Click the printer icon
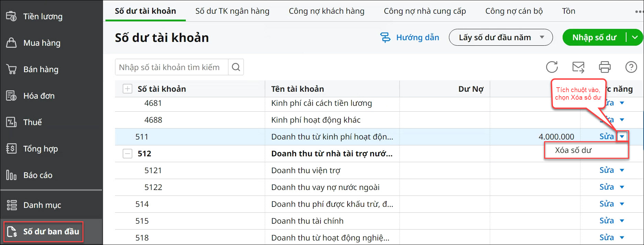The height and width of the screenshot is (245, 644). pyautogui.click(x=605, y=67)
